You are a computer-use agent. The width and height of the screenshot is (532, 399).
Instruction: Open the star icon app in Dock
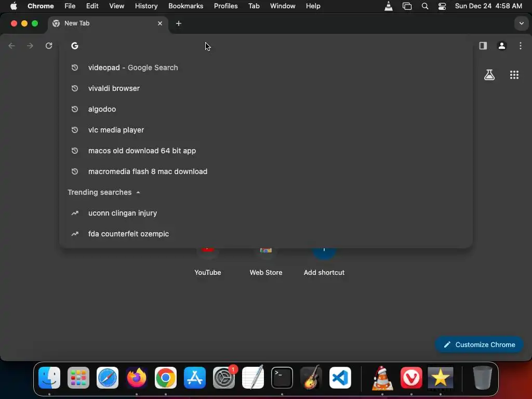(441, 378)
